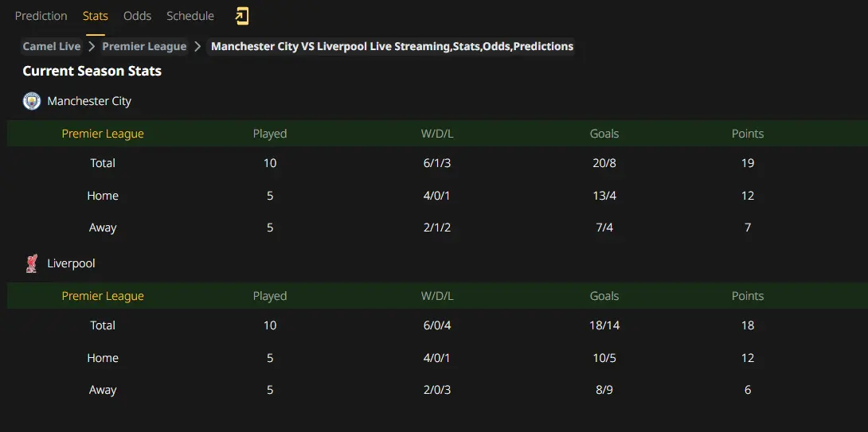The image size is (868, 432).
Task: Click the Manchester City team name
Action: 89,101
